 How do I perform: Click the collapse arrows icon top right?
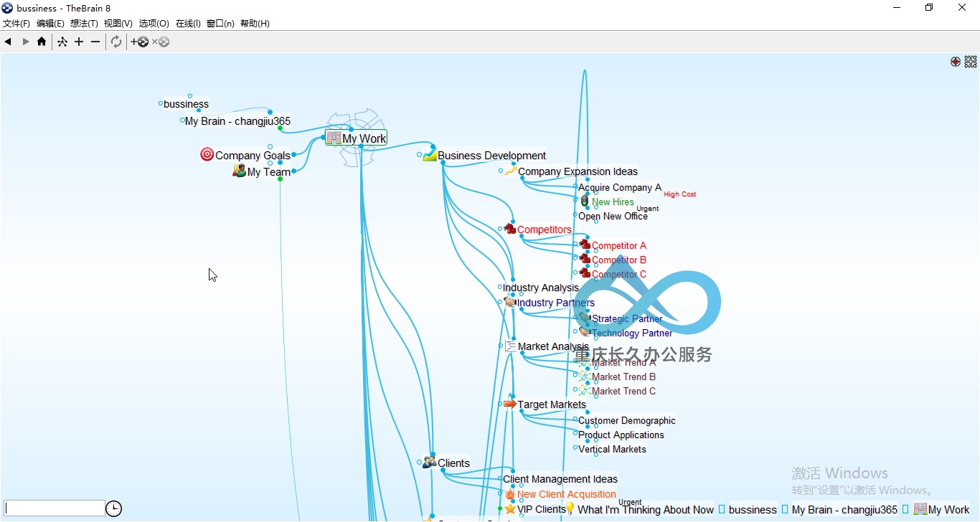click(x=971, y=62)
